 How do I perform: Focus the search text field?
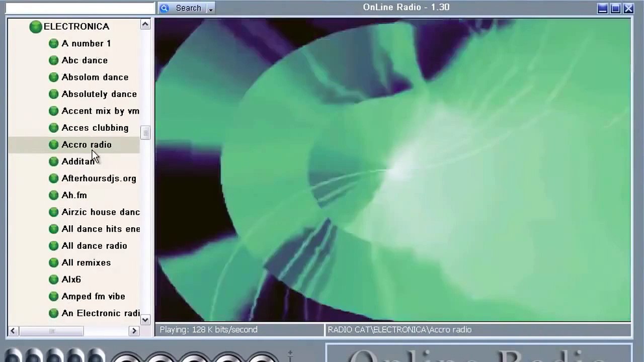coord(79,8)
